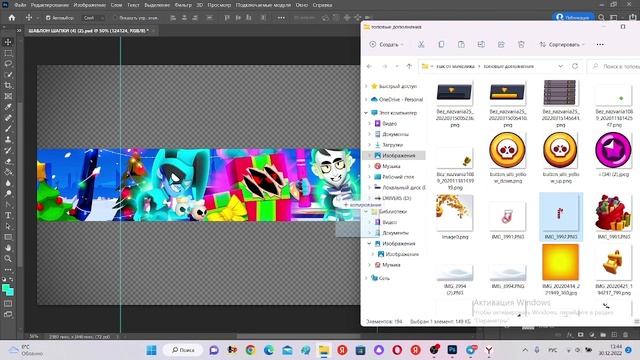
Task: Select the Eraser tool
Action: point(8,161)
